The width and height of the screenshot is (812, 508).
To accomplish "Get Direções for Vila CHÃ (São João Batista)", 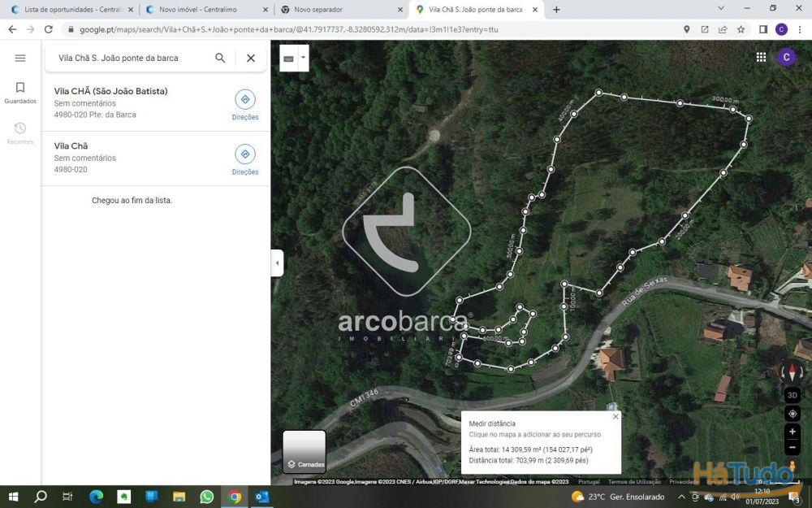I will point(245,105).
